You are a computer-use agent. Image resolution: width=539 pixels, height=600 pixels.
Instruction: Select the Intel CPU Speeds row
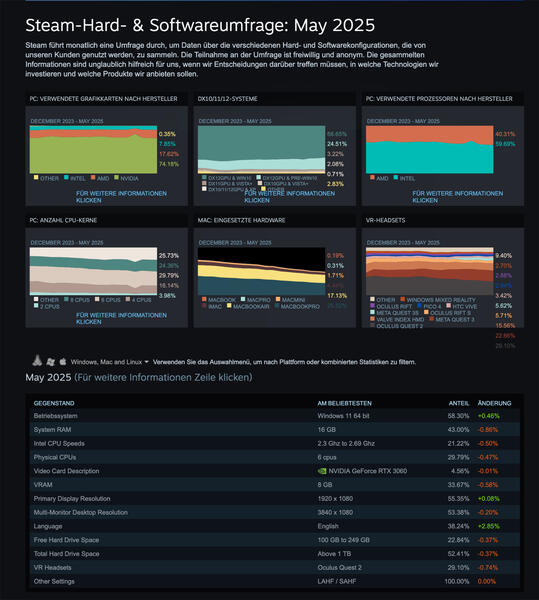click(x=275, y=443)
